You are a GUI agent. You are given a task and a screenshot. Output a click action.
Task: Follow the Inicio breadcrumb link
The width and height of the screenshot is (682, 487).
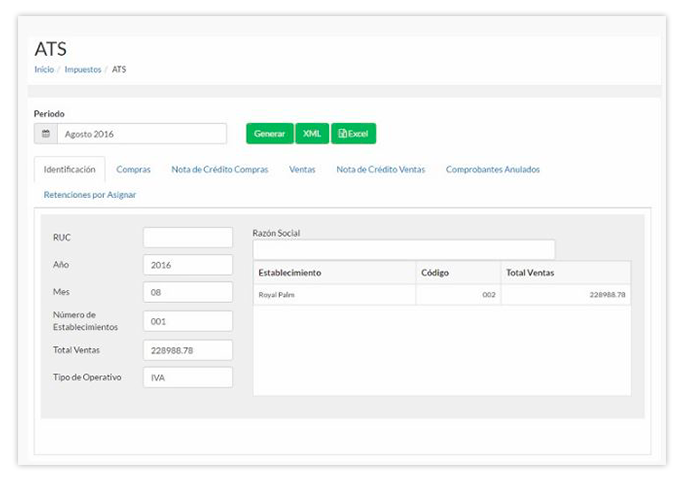(x=44, y=70)
